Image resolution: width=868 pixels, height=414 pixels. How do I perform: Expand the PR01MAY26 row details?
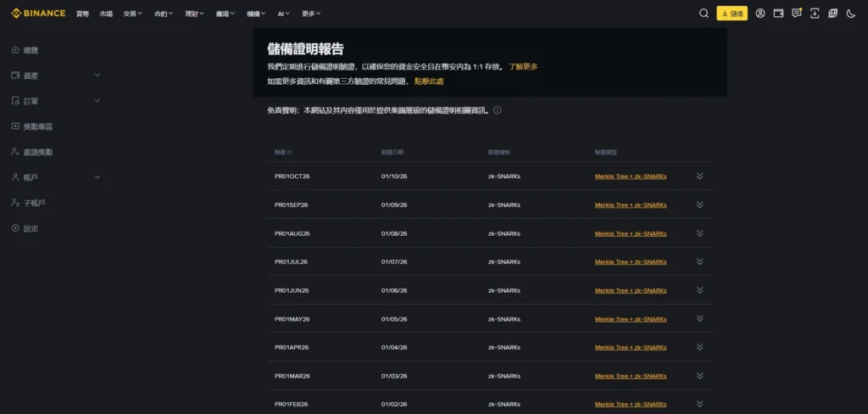tap(699, 319)
